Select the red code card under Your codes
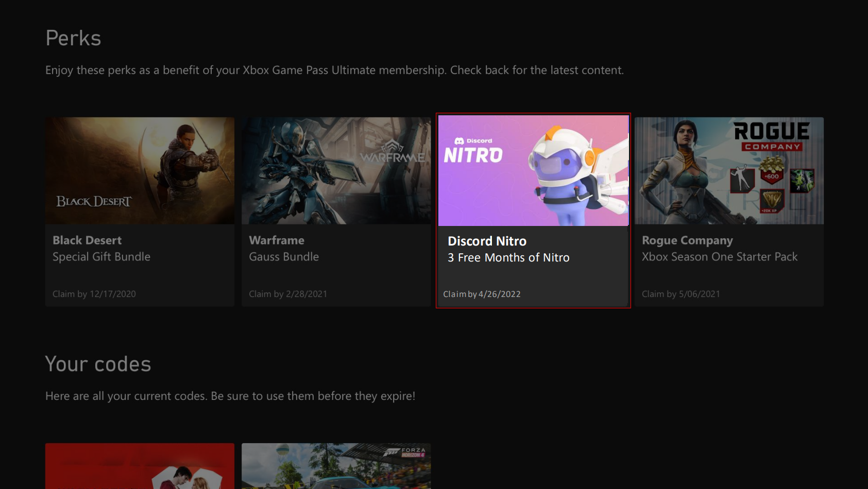This screenshot has height=489, width=868. pyautogui.click(x=140, y=466)
